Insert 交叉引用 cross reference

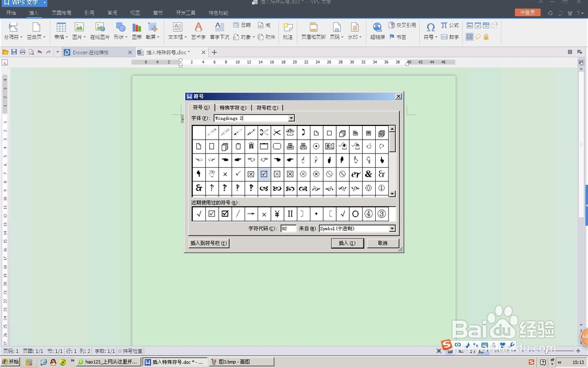tap(402, 25)
